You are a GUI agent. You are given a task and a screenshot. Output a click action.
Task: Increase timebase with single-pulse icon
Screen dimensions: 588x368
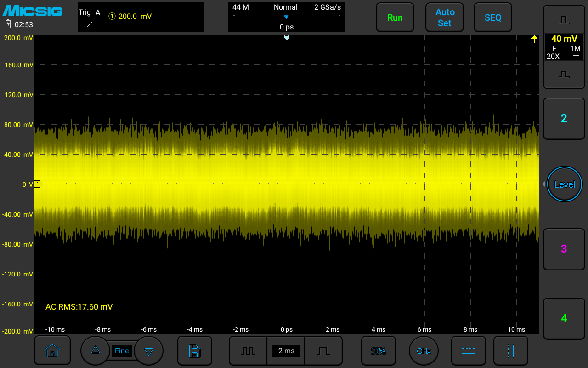click(323, 351)
